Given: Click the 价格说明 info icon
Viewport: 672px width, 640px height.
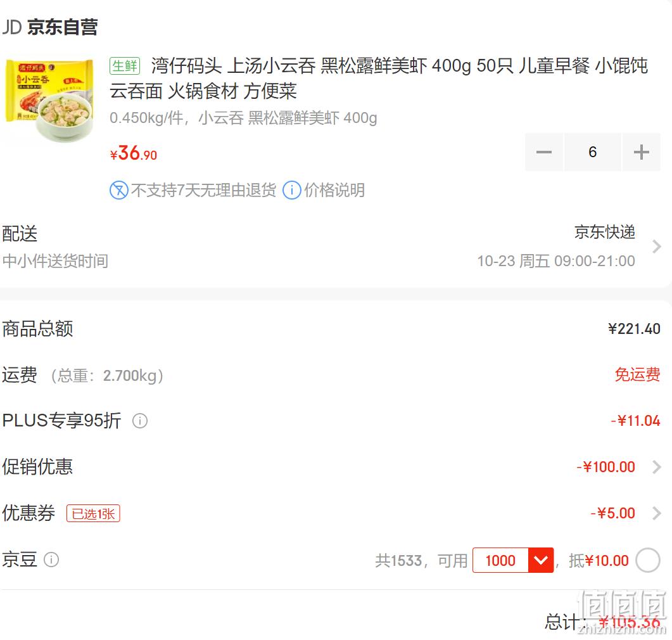Looking at the screenshot, I should tap(291, 190).
